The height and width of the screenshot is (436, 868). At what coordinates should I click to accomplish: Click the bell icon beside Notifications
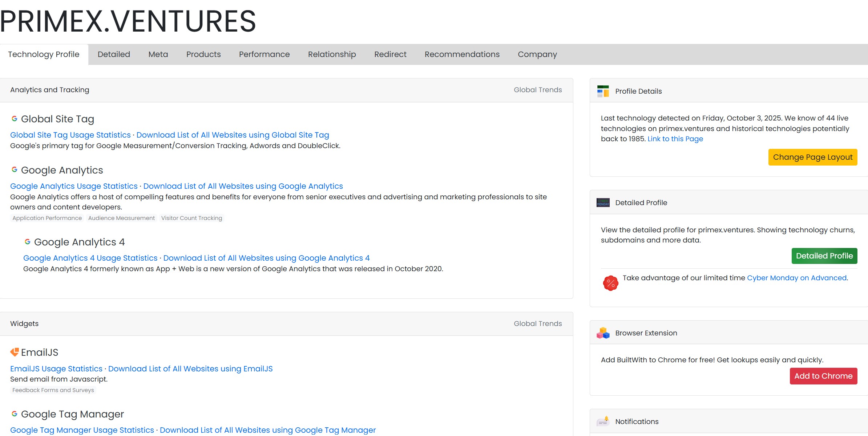click(x=603, y=421)
